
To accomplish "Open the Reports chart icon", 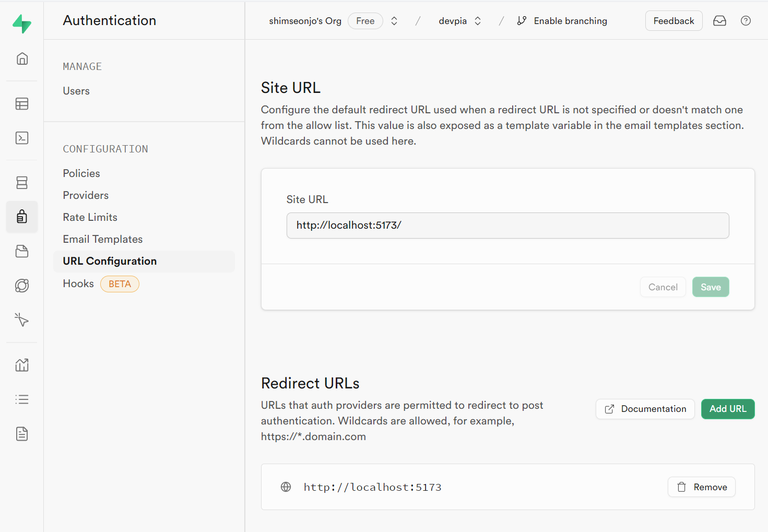I will tap(22, 365).
